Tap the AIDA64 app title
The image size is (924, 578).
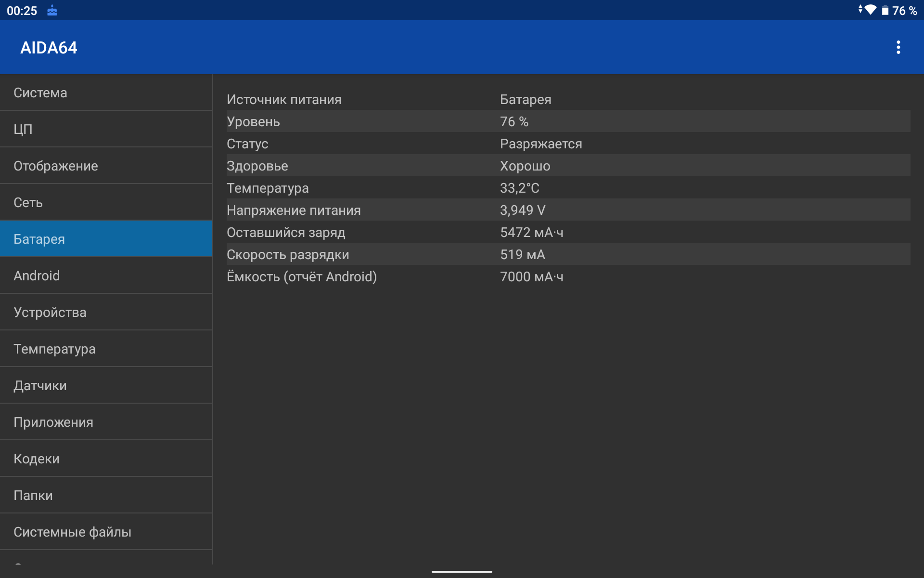coord(49,48)
